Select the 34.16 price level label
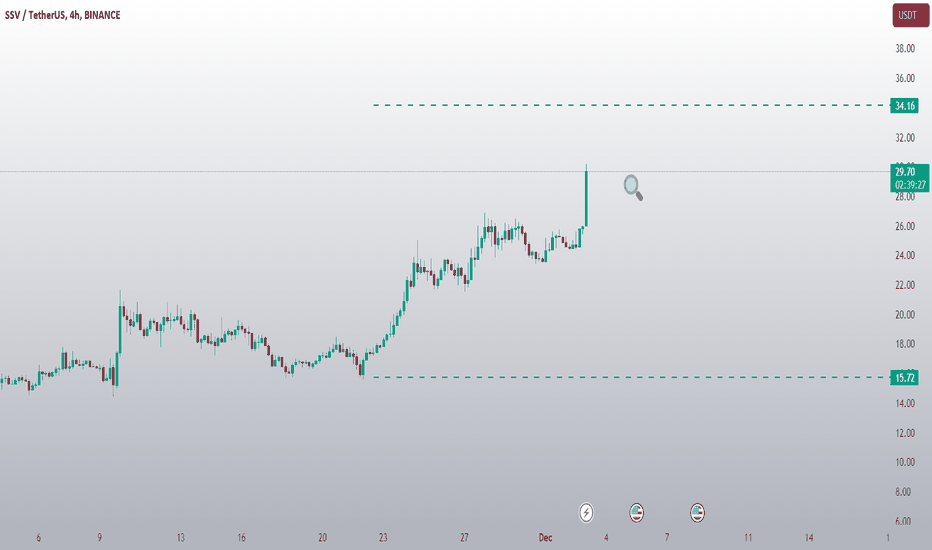932x550 pixels. 904,106
